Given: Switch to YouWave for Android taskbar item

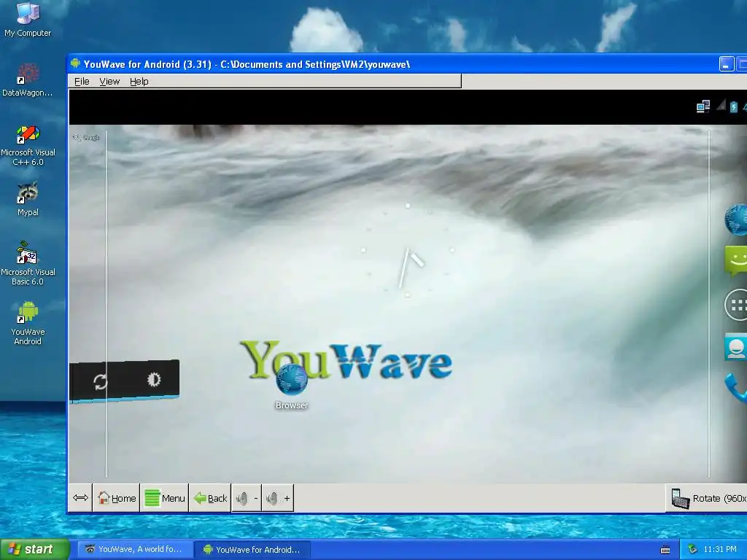Looking at the screenshot, I should pos(253,550).
